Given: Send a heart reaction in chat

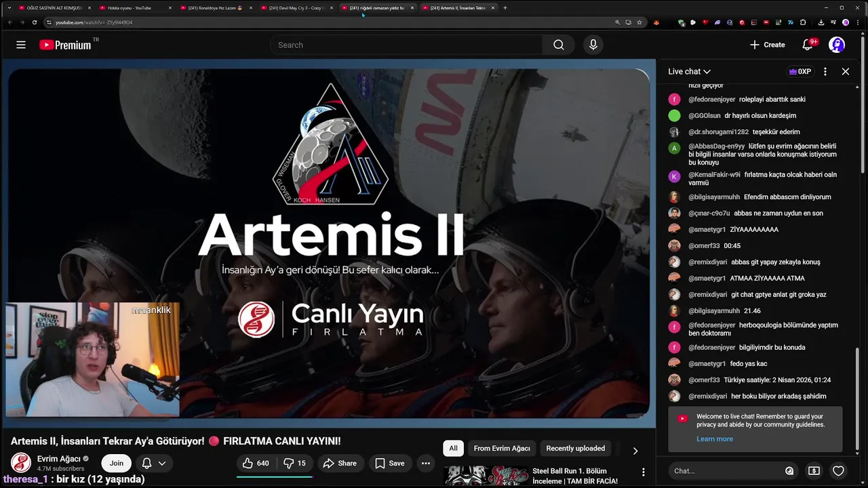Looking at the screenshot, I should (838, 471).
